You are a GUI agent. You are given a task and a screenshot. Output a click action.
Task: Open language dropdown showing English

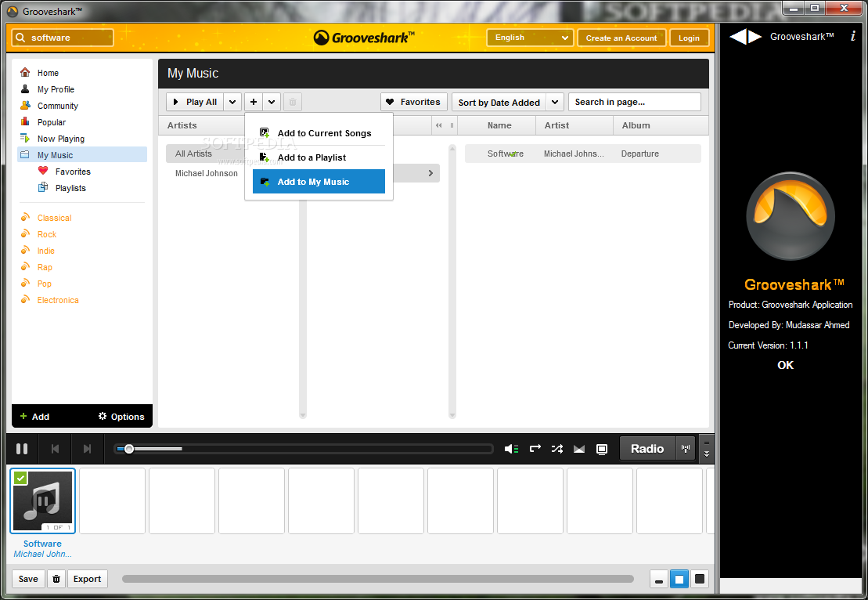click(x=530, y=38)
